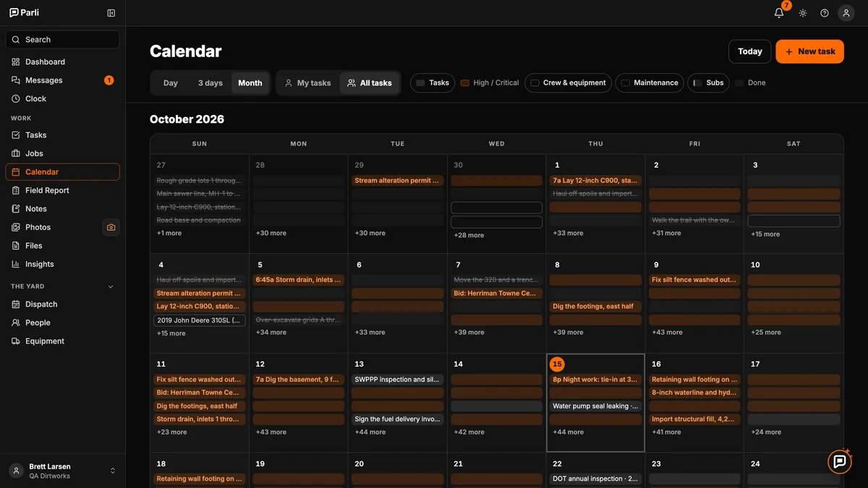Expand +41 more on October 16
The image size is (868, 488).
[667, 432]
